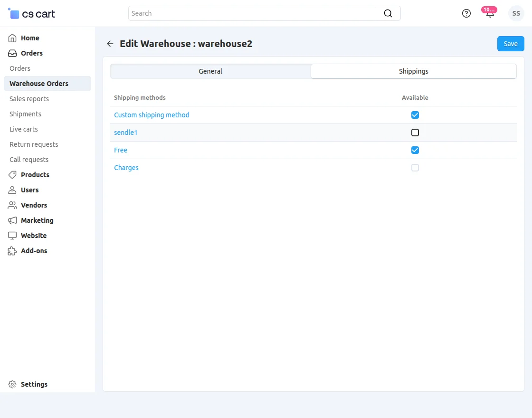The width and height of the screenshot is (532, 418).
Task: Select the Shippings tab
Action: point(413,71)
